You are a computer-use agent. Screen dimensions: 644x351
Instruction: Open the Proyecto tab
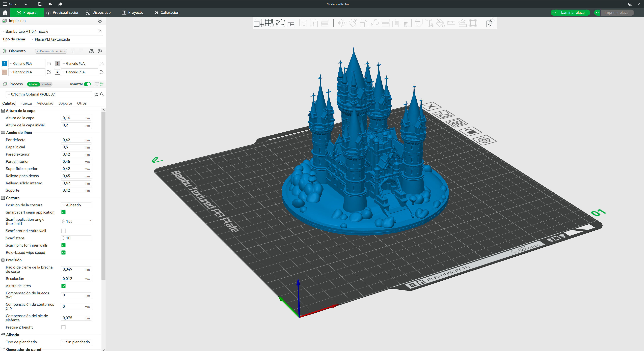[132, 13]
